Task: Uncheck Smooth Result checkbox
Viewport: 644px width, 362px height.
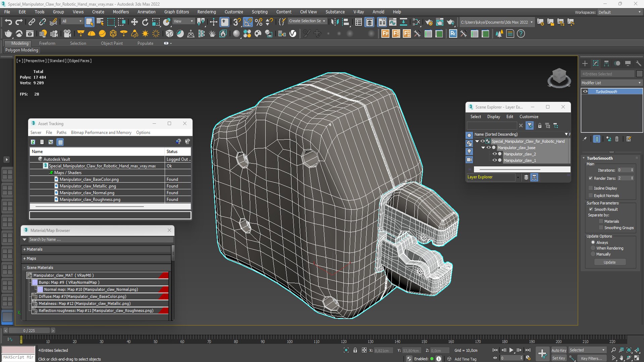Action: coord(591,209)
